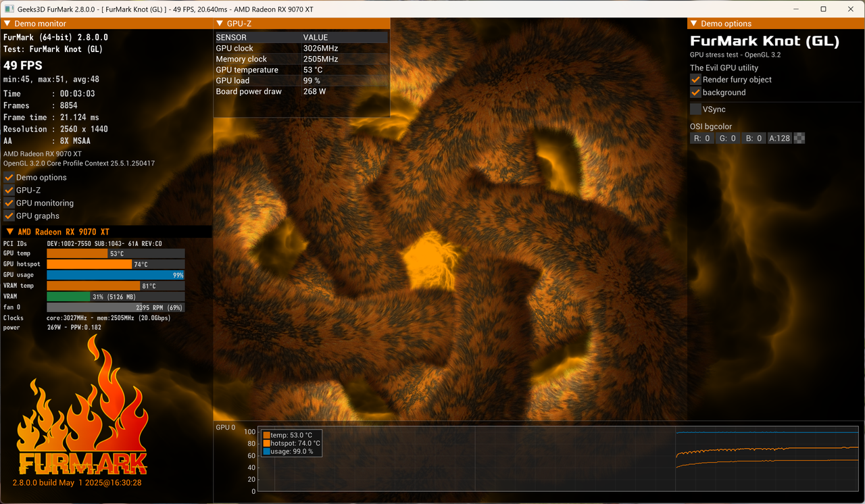The width and height of the screenshot is (865, 504).
Task: Click the PCI IDs line
Action: point(82,244)
